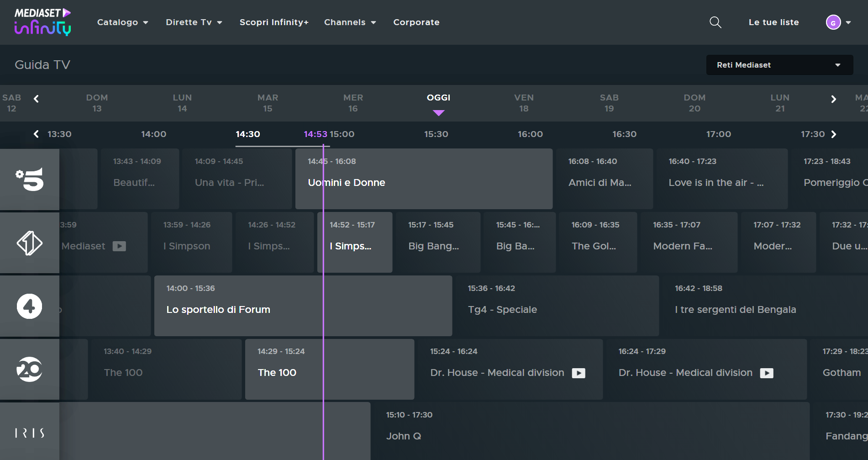Open Le tue liste
The image size is (868, 460).
pyautogui.click(x=773, y=22)
